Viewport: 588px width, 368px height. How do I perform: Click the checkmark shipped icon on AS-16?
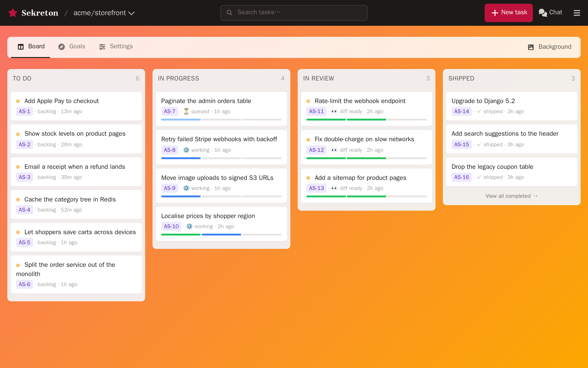tap(479, 177)
